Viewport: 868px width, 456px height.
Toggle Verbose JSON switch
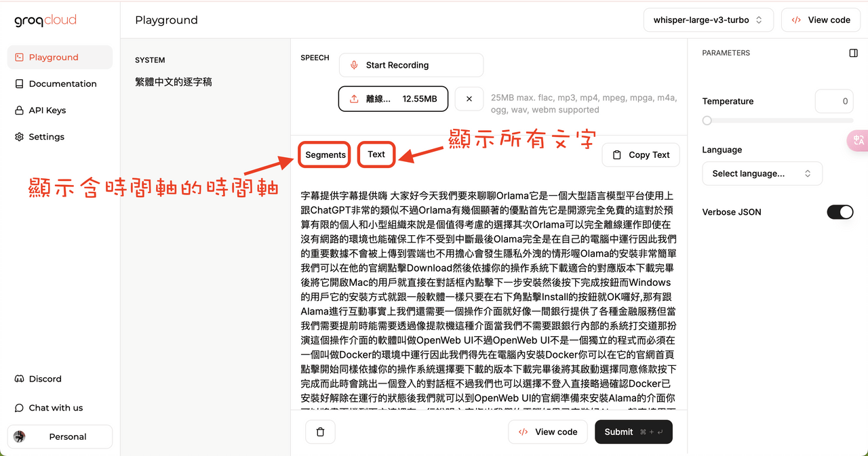(840, 212)
